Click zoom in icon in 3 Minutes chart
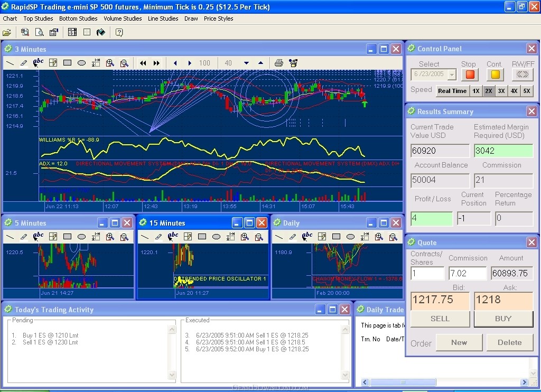Screen dimensions: 541x392 110,63
